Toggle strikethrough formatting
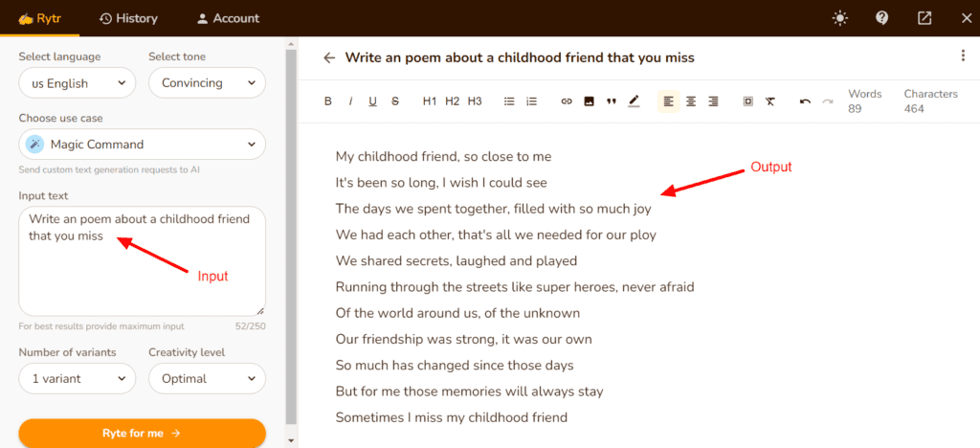This screenshot has height=448, width=980. (x=395, y=101)
